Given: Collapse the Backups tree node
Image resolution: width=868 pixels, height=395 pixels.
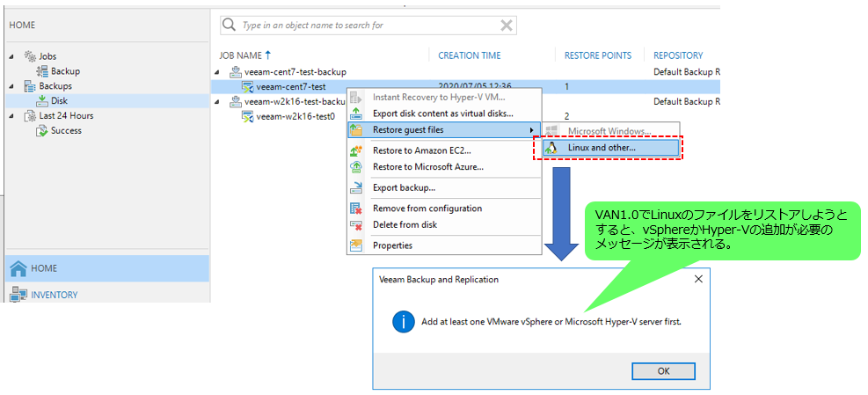Looking at the screenshot, I should click(x=12, y=86).
